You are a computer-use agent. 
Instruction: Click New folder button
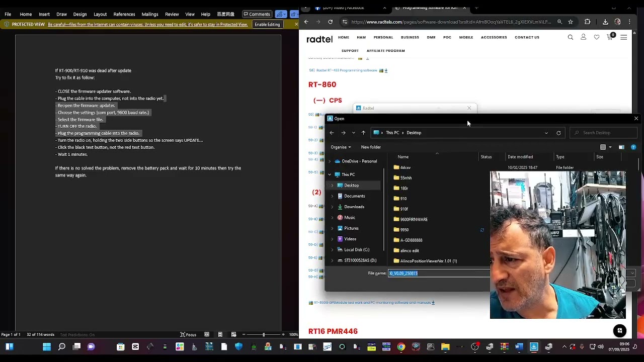[x=371, y=147]
